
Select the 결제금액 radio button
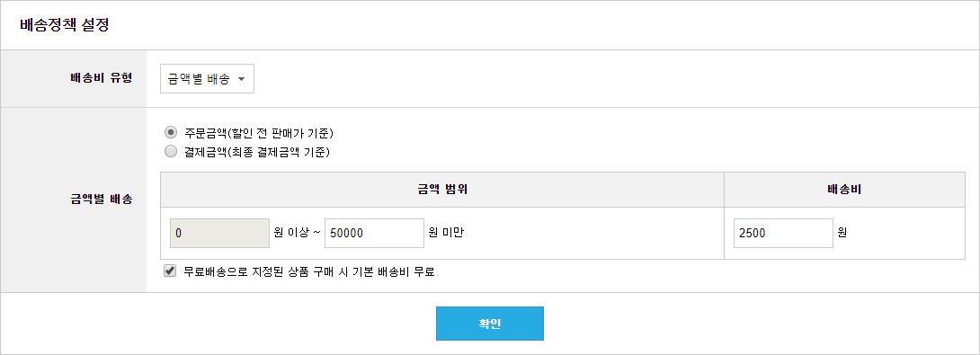(x=170, y=151)
